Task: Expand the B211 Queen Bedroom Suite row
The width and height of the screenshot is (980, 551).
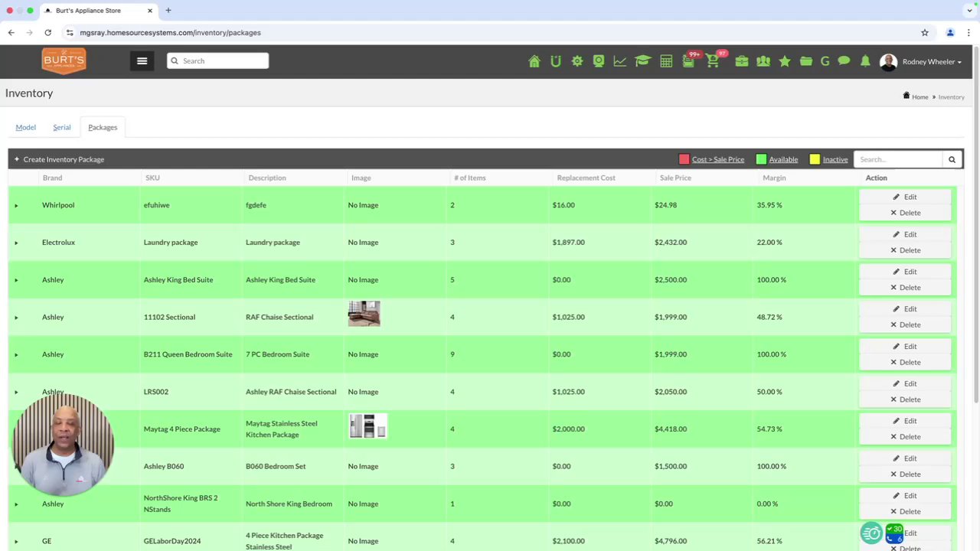Action: pos(16,354)
